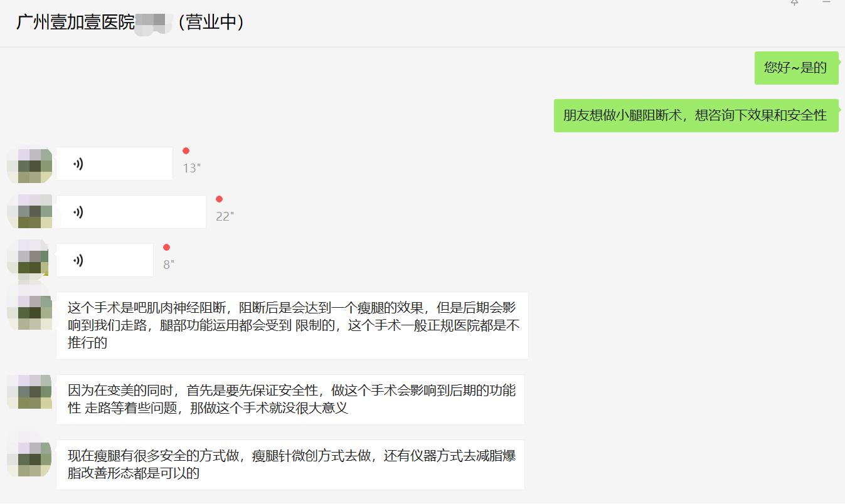
Task: Select the green bubble saying 您好~是的
Action: tap(796, 68)
